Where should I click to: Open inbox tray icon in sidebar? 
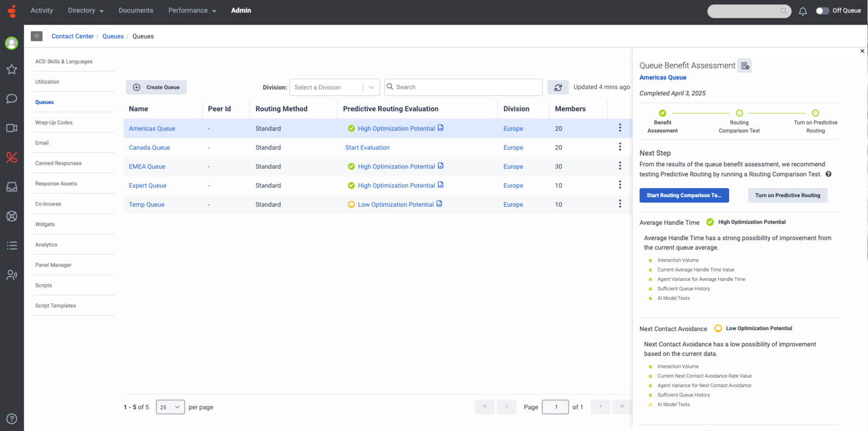tap(11, 186)
